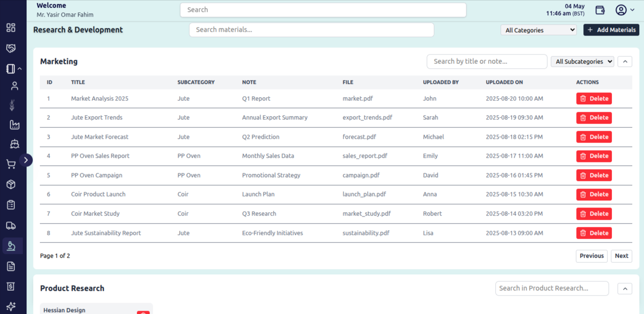This screenshot has height=314, width=644.
Task: Open the wallet icon in header
Action: pos(600,10)
